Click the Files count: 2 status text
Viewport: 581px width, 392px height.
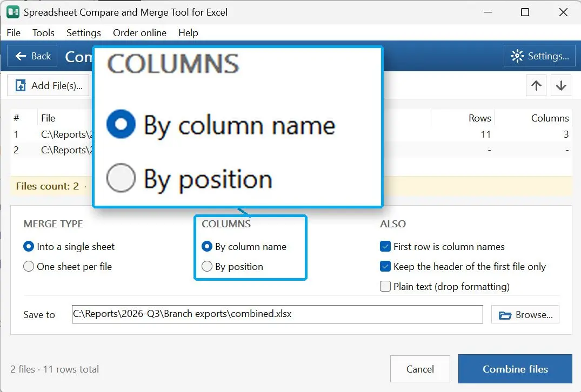click(48, 186)
